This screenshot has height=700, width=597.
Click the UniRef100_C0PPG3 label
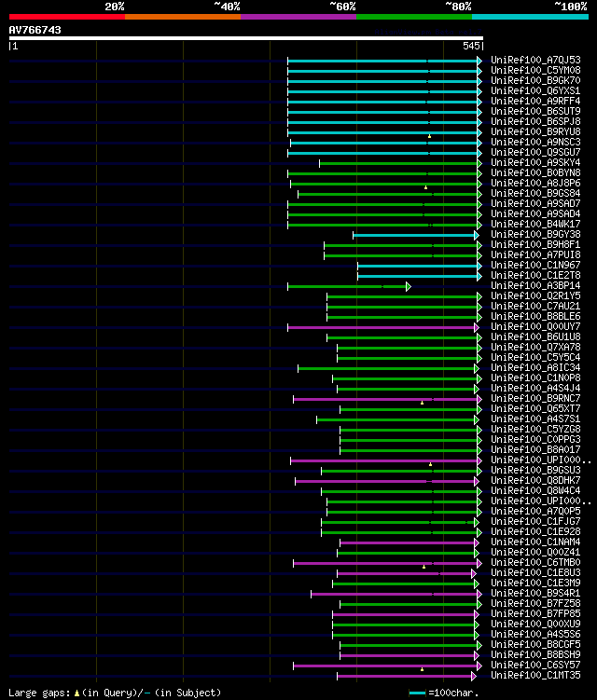pyautogui.click(x=535, y=440)
